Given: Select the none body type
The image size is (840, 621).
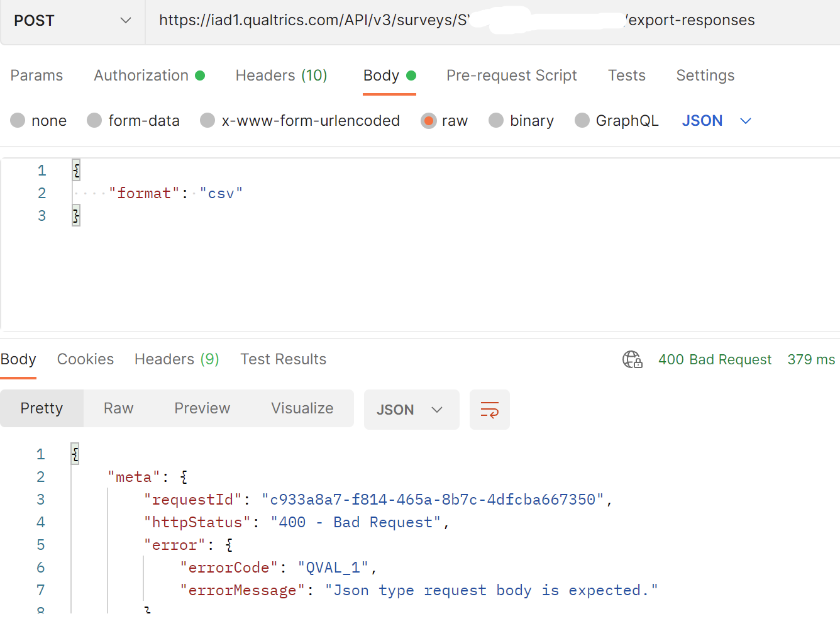Looking at the screenshot, I should click(x=38, y=120).
